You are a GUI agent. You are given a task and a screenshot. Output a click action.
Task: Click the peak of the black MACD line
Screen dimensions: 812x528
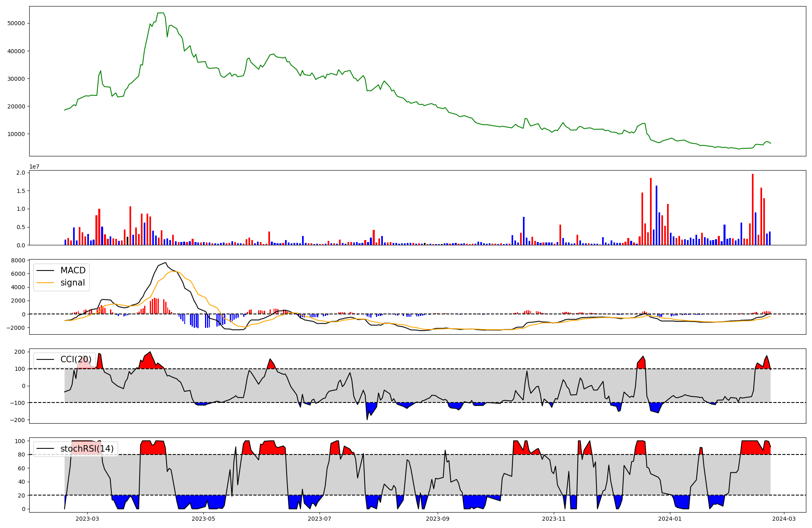click(165, 263)
